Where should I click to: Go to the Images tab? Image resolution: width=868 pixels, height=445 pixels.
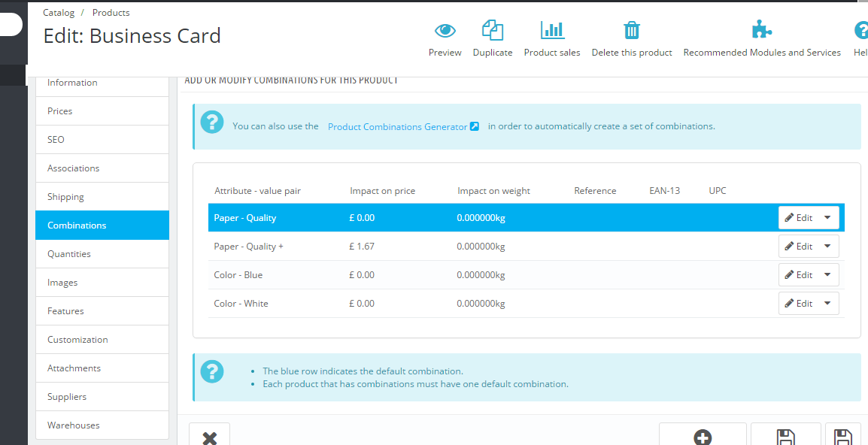[102, 283]
